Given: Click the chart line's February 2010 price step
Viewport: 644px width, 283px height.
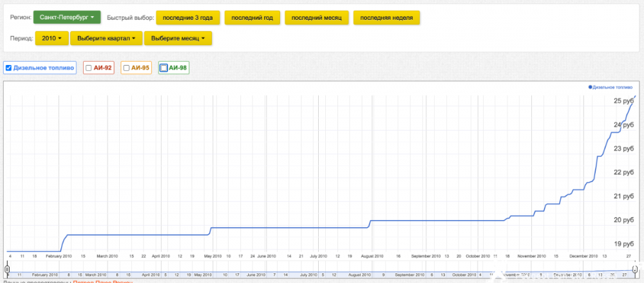Looking at the screenshot, I should [x=63, y=242].
